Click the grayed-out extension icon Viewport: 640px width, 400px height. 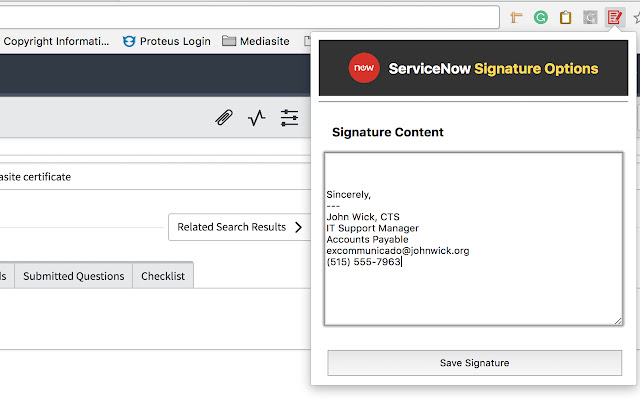click(x=590, y=18)
